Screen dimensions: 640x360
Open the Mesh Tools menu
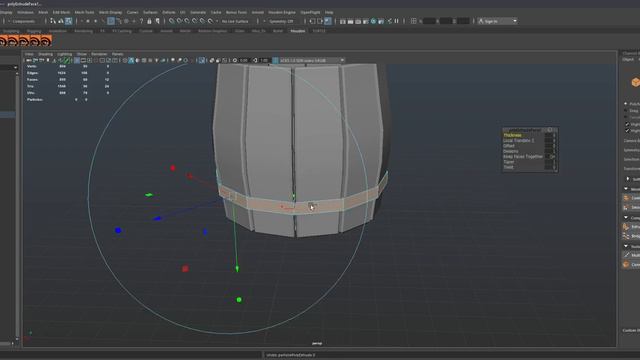coord(84,12)
